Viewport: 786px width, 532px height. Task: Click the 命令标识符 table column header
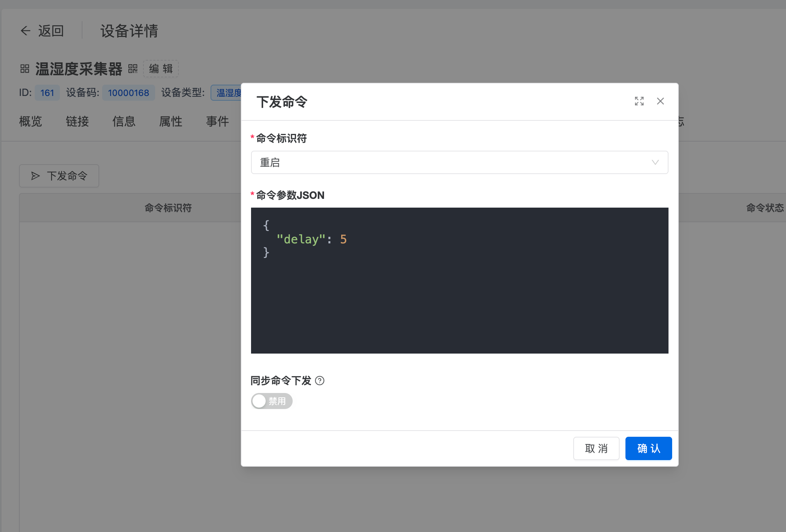click(x=168, y=208)
